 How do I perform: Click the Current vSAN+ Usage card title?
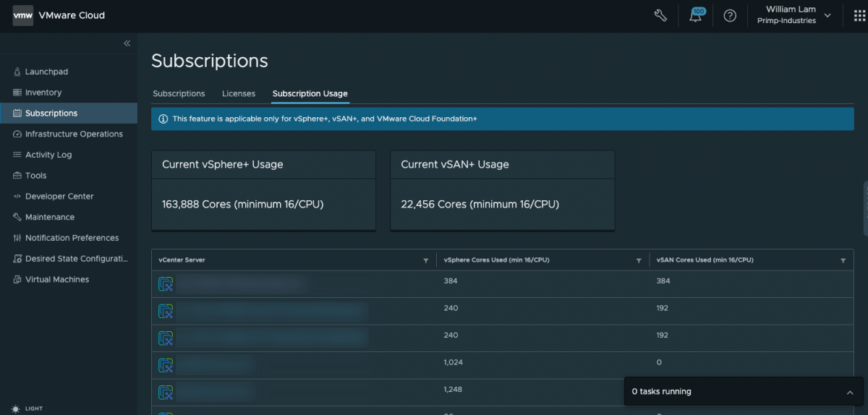point(455,165)
